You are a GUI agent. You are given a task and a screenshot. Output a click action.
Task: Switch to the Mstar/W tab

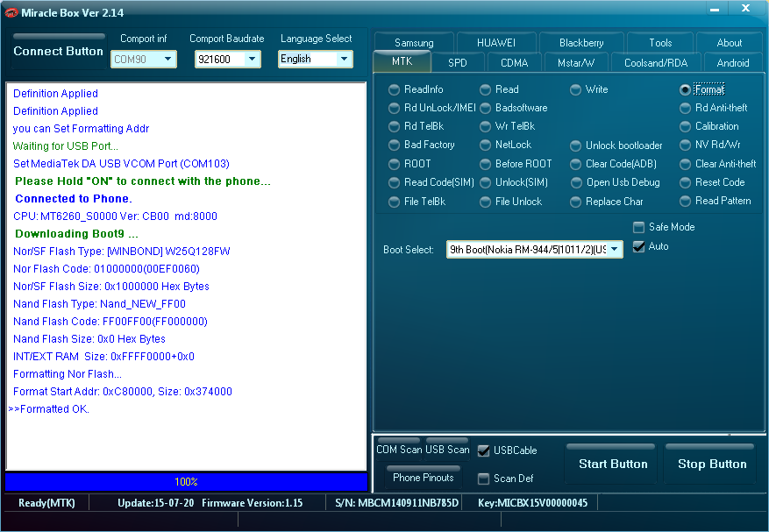click(576, 63)
